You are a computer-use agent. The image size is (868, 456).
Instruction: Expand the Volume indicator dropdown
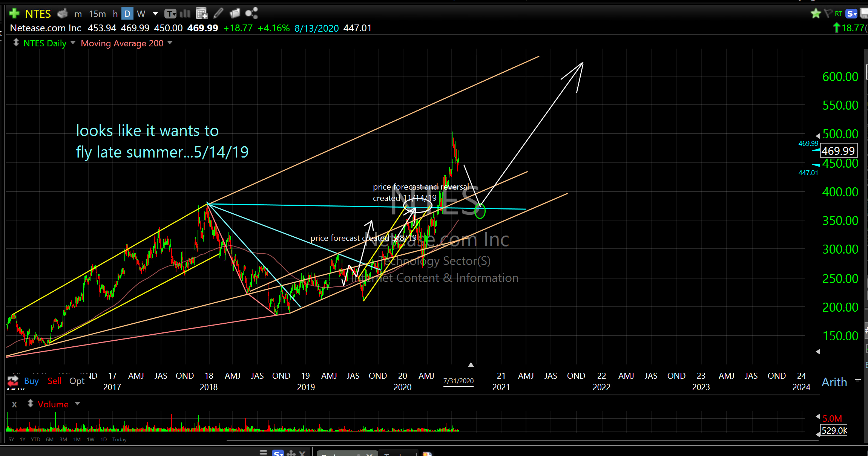click(78, 404)
